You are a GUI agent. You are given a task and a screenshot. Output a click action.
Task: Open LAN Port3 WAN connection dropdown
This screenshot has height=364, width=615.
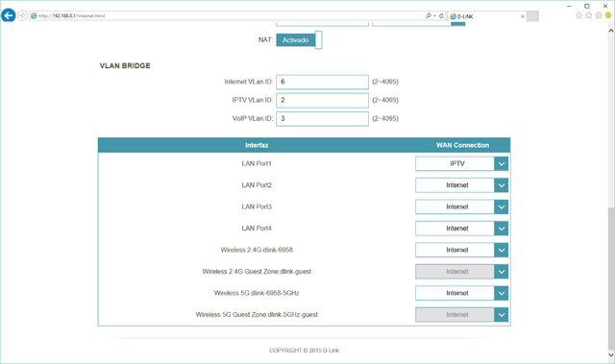(x=461, y=206)
